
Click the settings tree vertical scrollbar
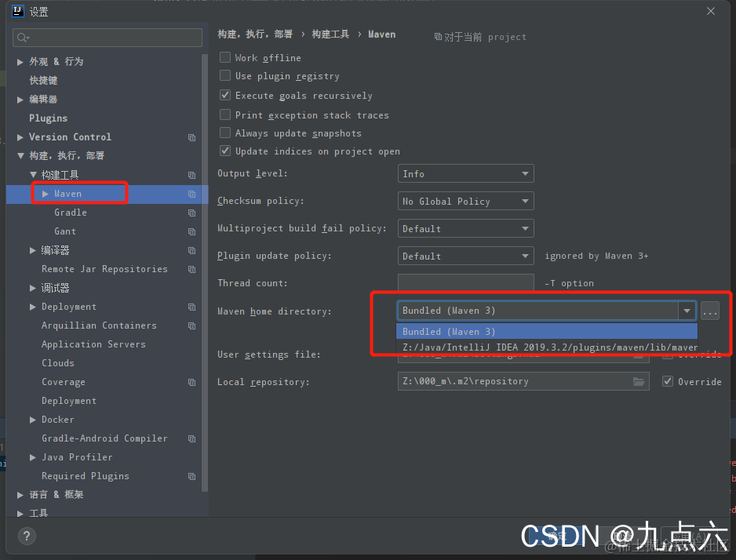click(x=205, y=272)
